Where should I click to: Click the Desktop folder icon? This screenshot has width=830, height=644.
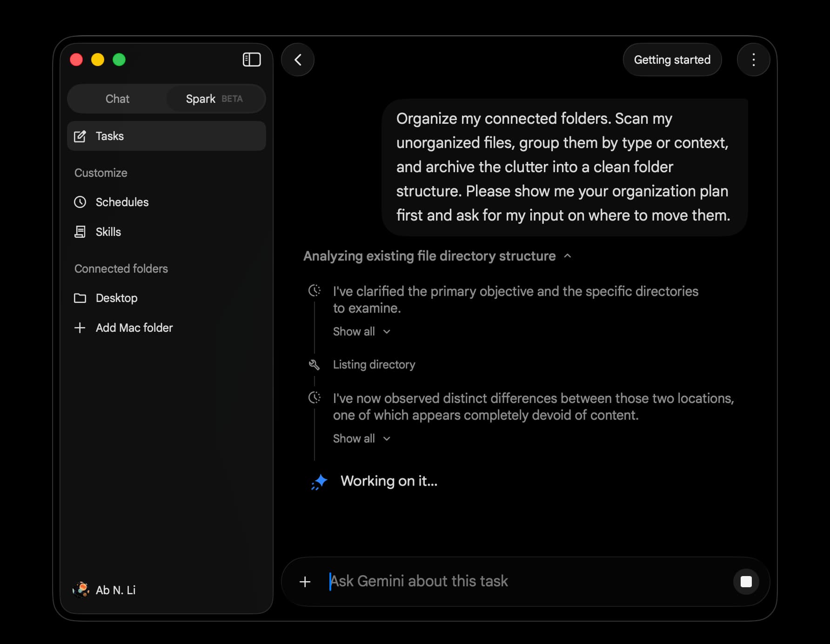pos(80,298)
